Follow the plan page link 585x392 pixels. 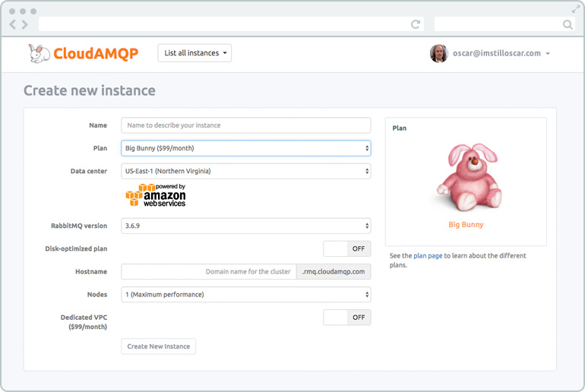tap(428, 256)
